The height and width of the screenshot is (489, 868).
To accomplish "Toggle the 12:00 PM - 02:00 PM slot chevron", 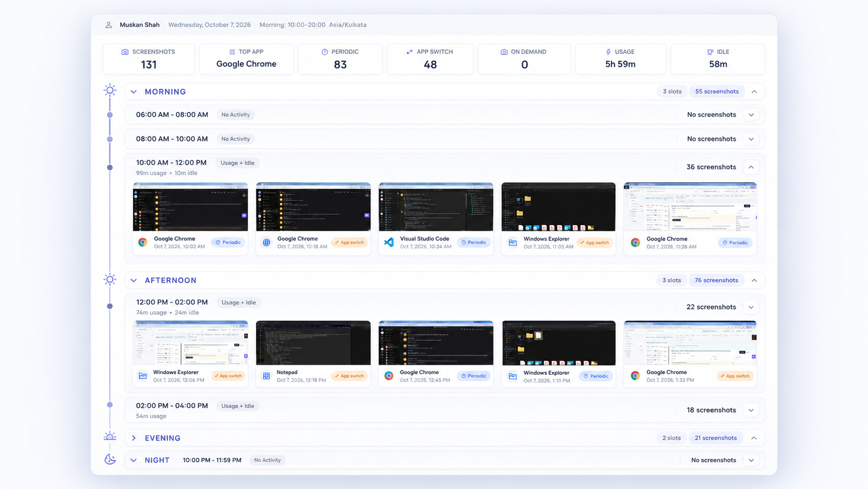I will pyautogui.click(x=751, y=307).
